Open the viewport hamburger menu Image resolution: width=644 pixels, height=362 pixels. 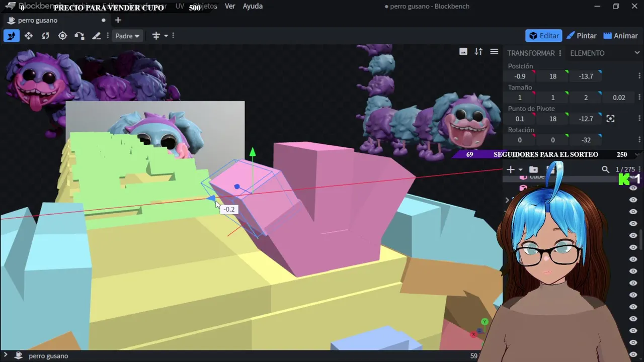[494, 52]
